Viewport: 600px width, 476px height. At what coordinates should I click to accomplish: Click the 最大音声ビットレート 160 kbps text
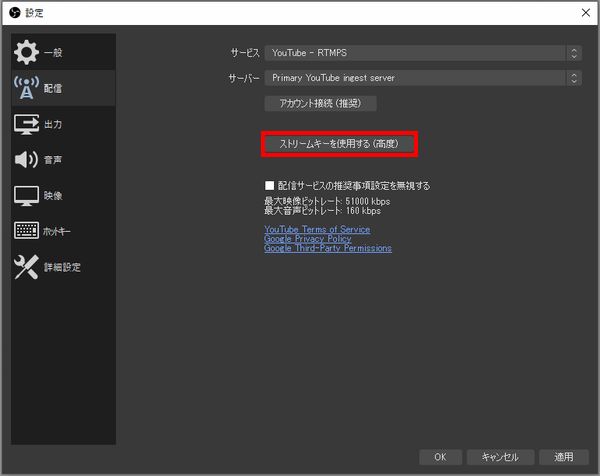click(322, 210)
